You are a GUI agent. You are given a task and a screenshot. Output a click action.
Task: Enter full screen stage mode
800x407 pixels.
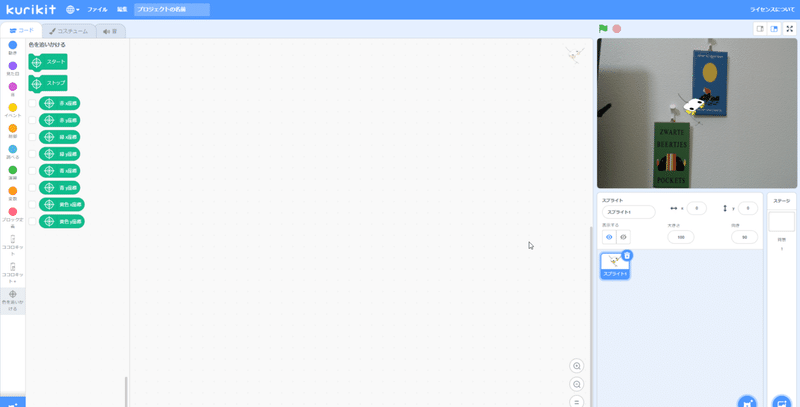click(x=790, y=29)
